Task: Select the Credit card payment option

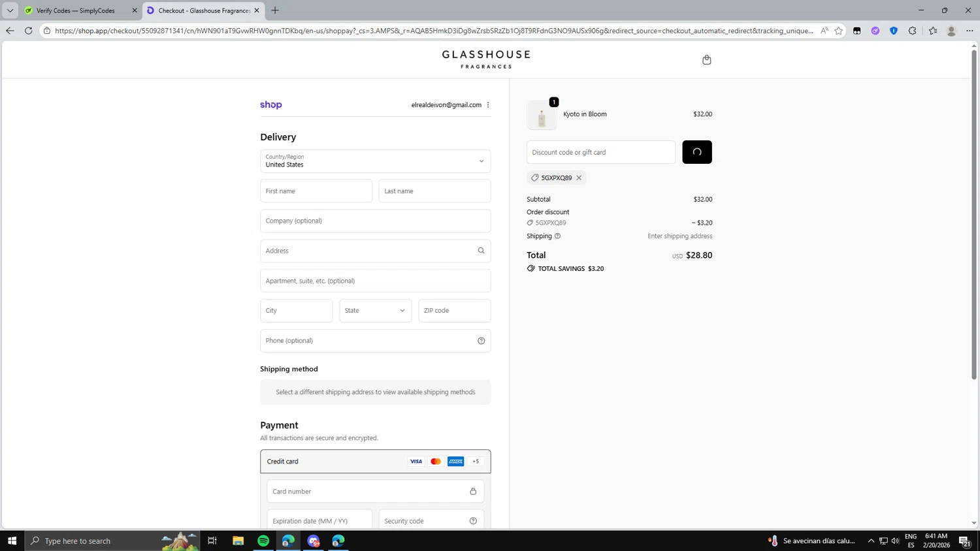Action: 376,462
